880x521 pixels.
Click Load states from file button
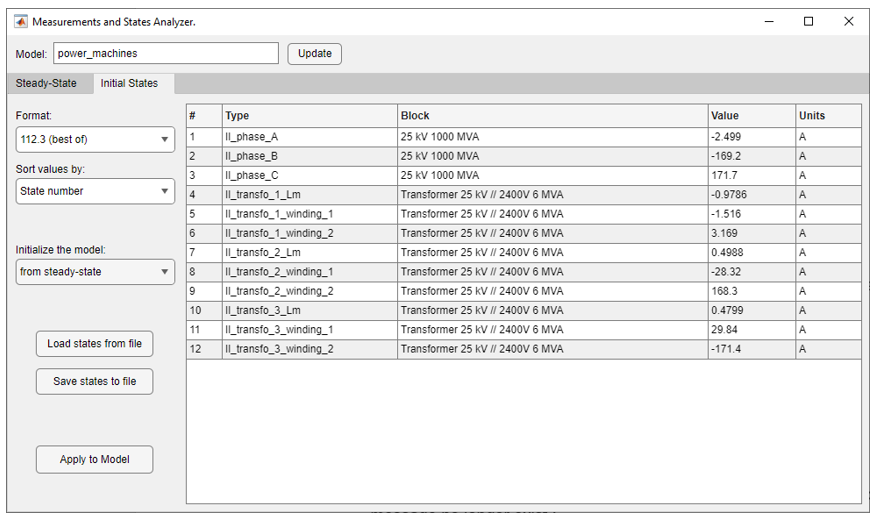coord(94,344)
